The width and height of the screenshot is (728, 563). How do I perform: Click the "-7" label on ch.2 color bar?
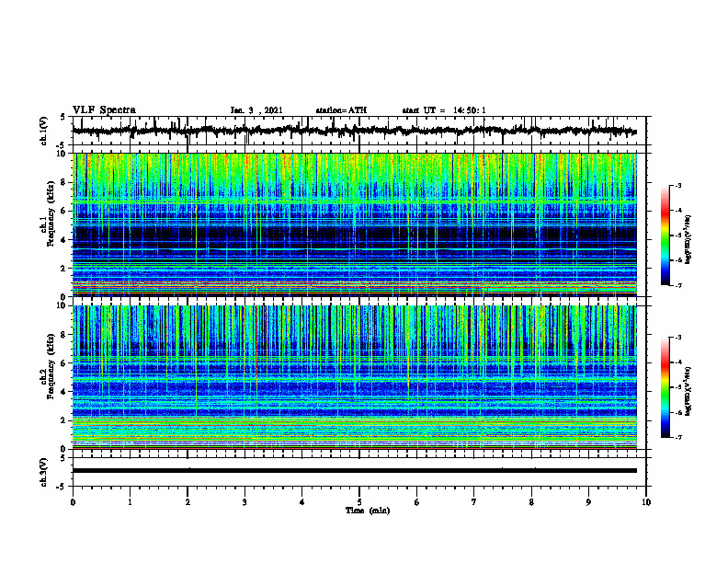(x=678, y=438)
